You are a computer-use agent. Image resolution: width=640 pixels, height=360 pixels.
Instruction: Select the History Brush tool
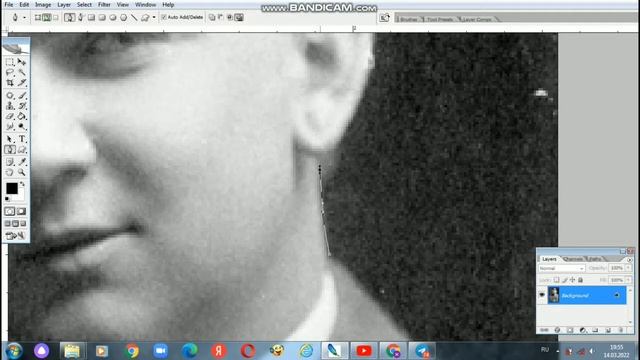22,106
